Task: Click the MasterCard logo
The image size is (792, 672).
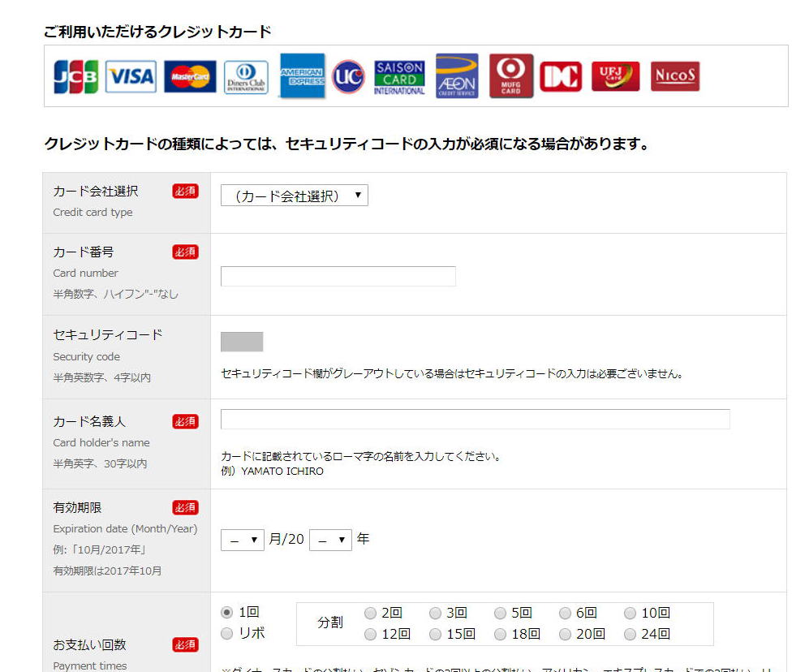Action: [190, 76]
